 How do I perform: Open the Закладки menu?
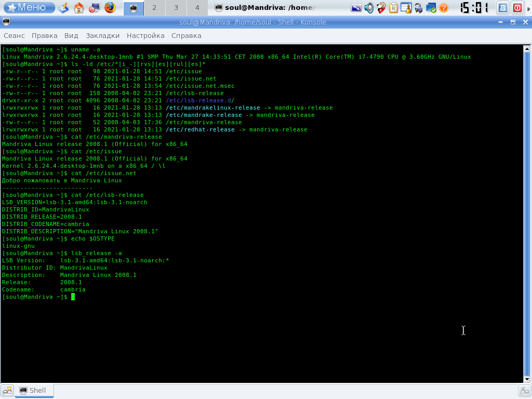pyautogui.click(x=102, y=36)
